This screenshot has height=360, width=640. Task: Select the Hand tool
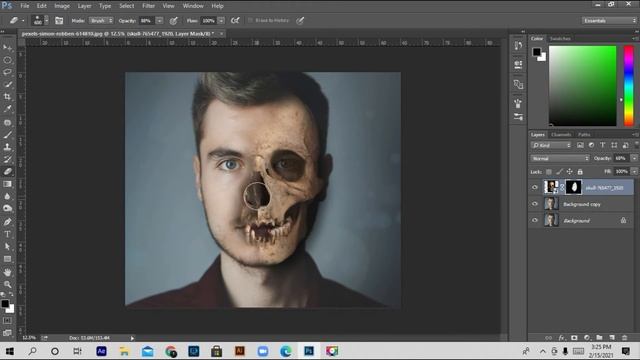point(7,272)
